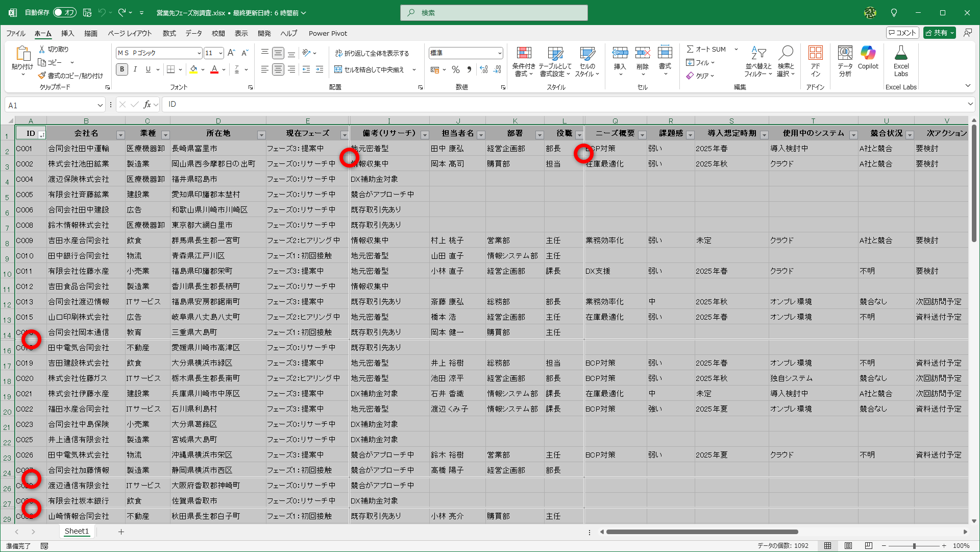Switch to the 挿入 ribbon tab

click(x=67, y=33)
